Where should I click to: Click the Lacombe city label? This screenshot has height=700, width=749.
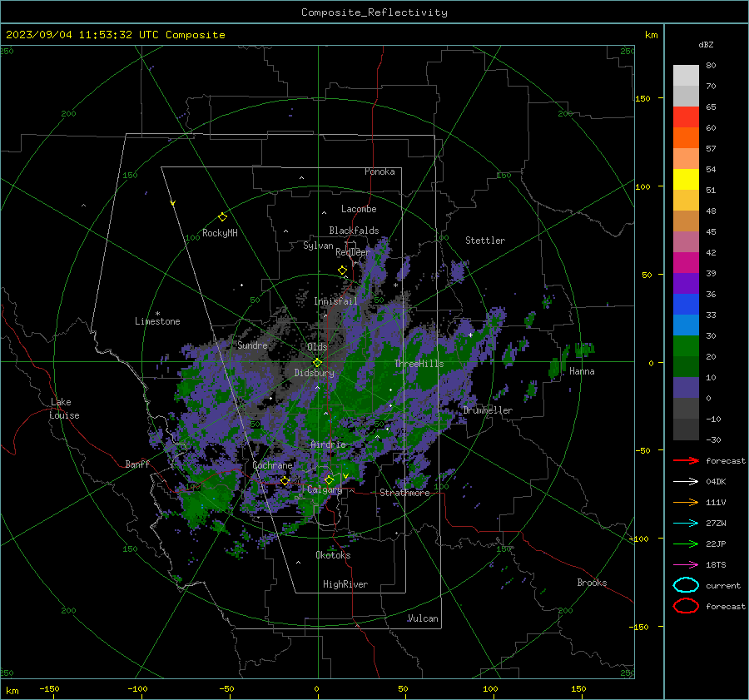359,209
